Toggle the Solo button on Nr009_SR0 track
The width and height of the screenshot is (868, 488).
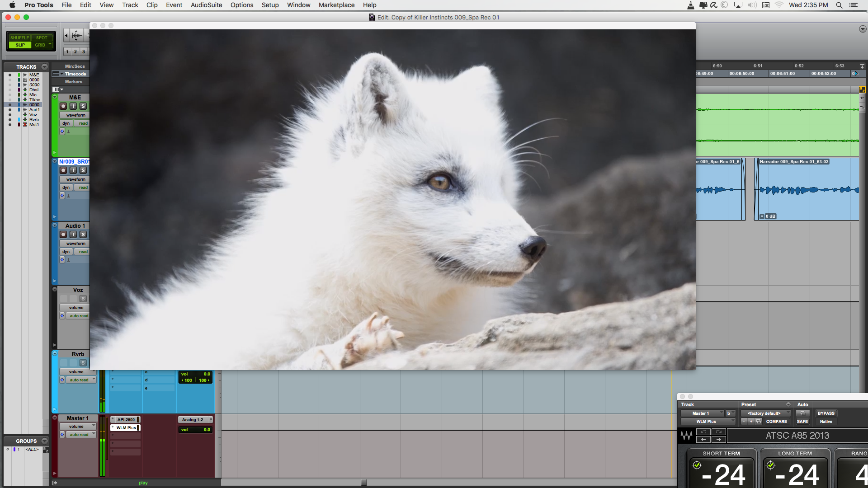pos(83,170)
